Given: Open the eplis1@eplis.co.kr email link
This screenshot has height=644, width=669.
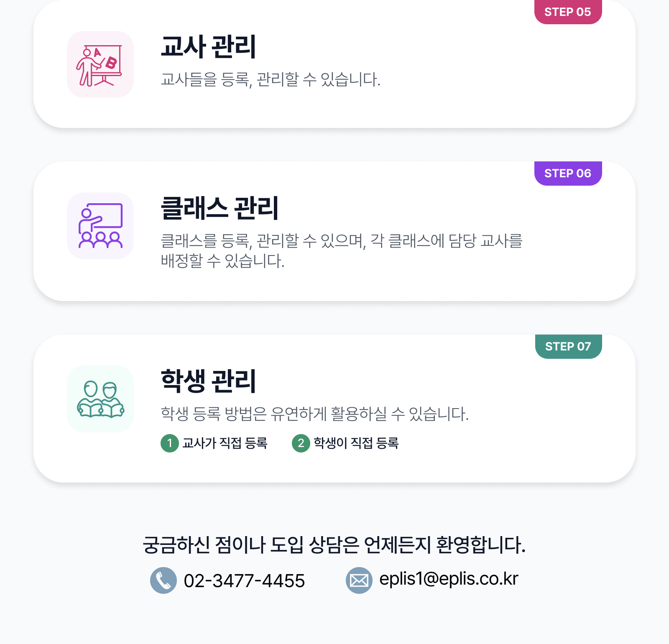Looking at the screenshot, I should click(449, 579).
